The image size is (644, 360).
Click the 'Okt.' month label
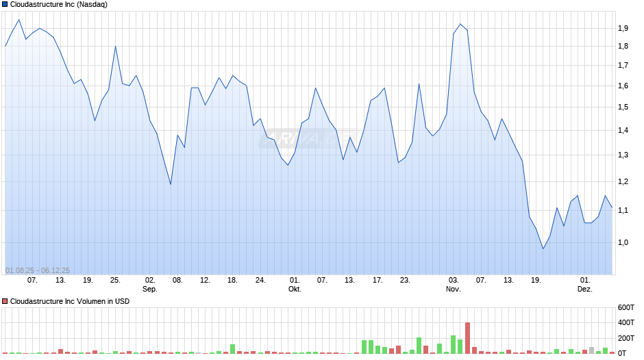coord(295,289)
